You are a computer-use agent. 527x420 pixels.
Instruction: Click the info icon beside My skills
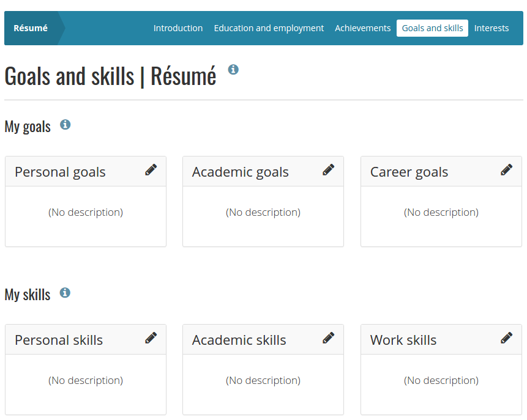(65, 293)
